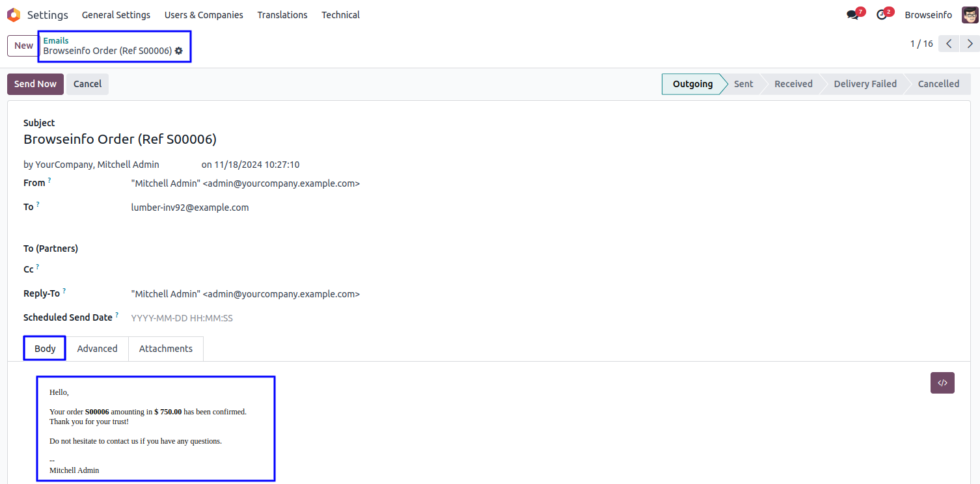Click the Cancel button
The image size is (980, 484).
tap(87, 84)
